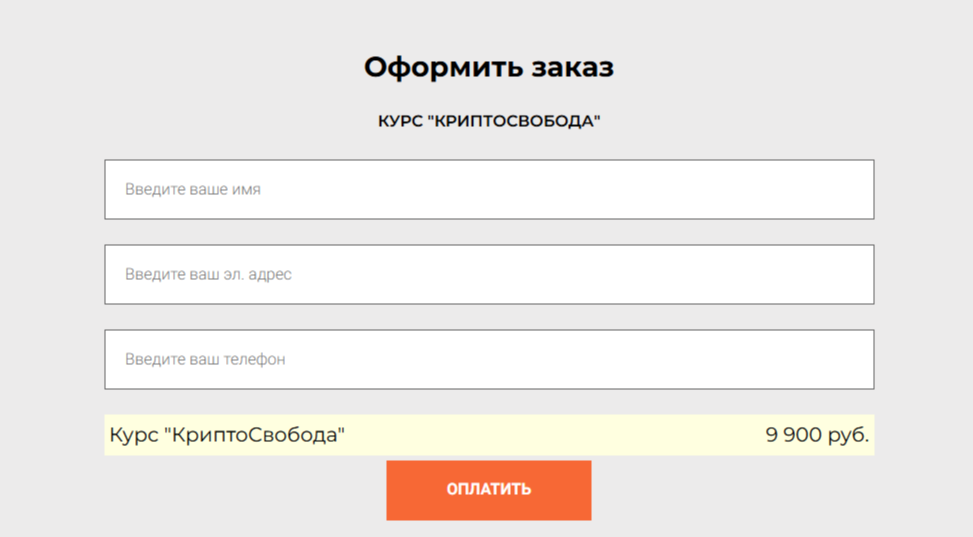The width and height of the screenshot is (973, 537).
Task: Click the 'Оформить заказ' heading
Action: coord(488,67)
